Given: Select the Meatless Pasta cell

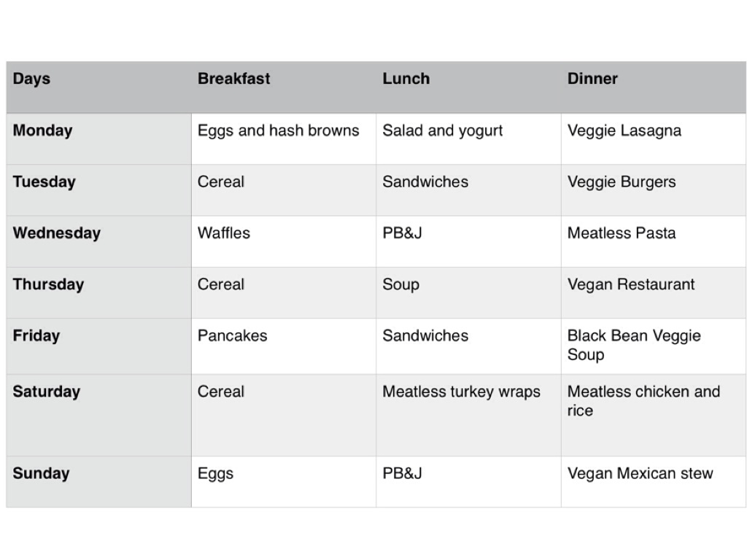Looking at the screenshot, I should pyautogui.click(x=622, y=233).
